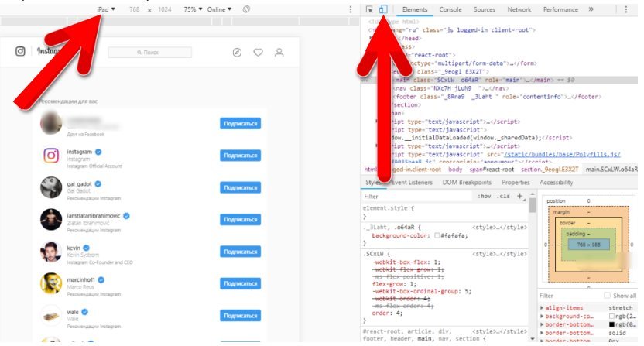
Task: Open the Properties pane tab
Action: pyautogui.click(x=516, y=182)
